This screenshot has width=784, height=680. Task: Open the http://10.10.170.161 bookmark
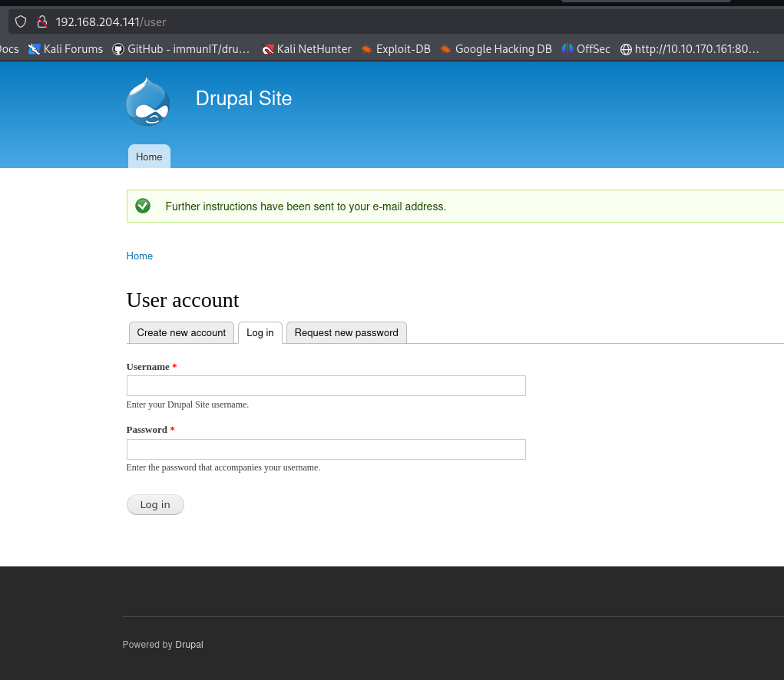(x=690, y=49)
